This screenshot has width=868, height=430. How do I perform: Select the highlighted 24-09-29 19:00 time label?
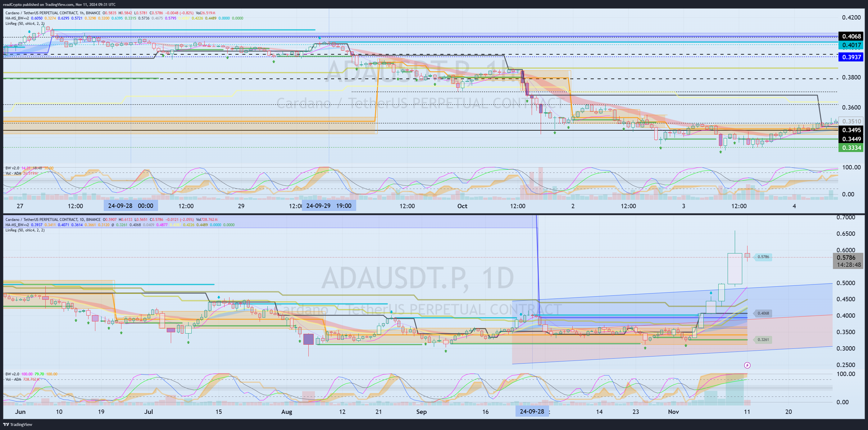click(329, 206)
